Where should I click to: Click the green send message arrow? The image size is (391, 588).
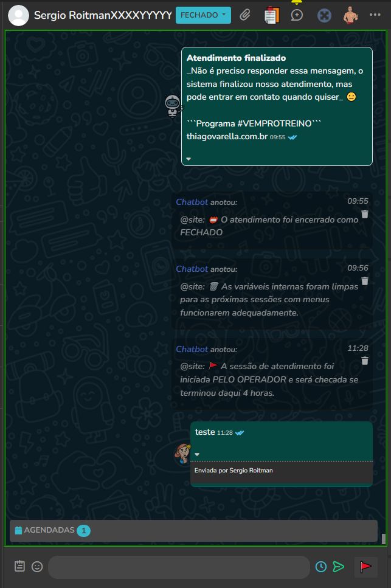point(339,567)
